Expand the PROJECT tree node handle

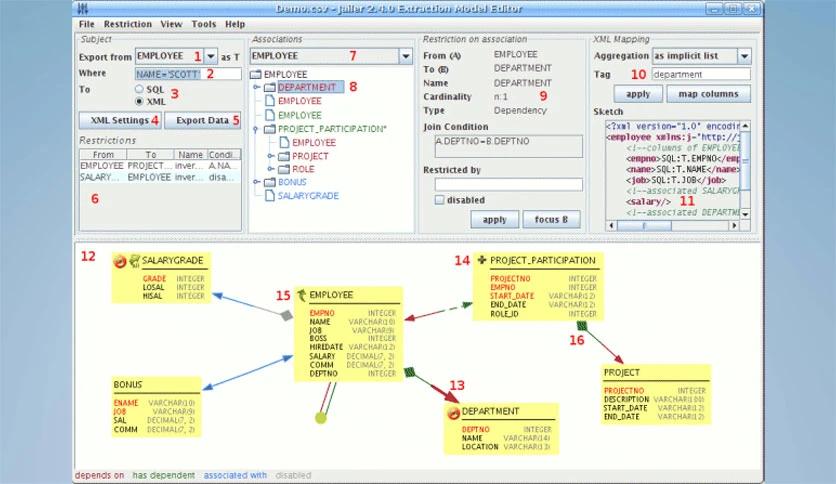click(271, 156)
